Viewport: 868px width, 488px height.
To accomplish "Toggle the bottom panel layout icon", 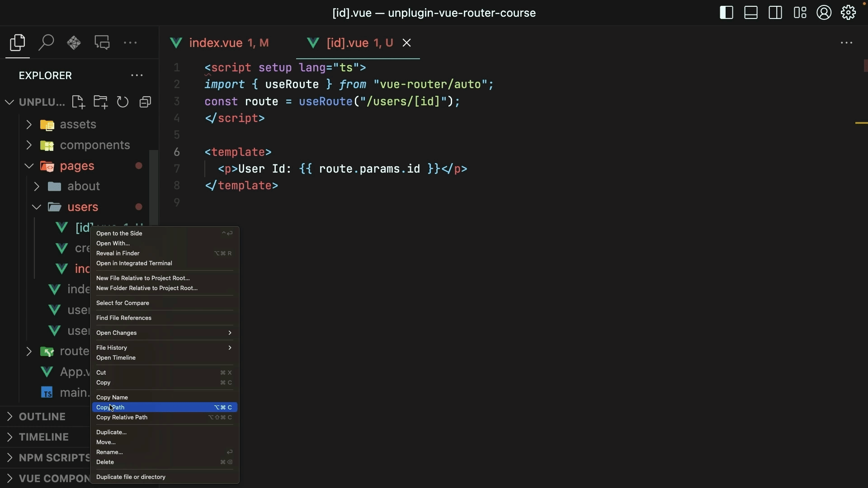I will point(751,13).
